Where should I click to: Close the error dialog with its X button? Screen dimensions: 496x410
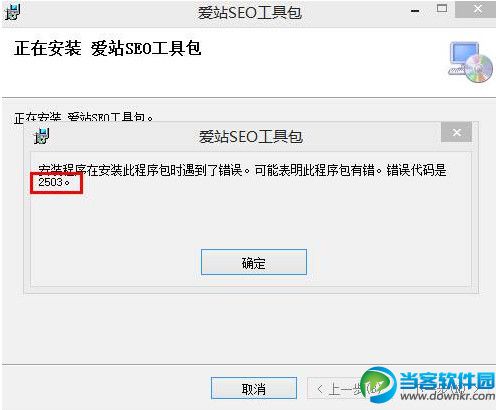point(456,132)
